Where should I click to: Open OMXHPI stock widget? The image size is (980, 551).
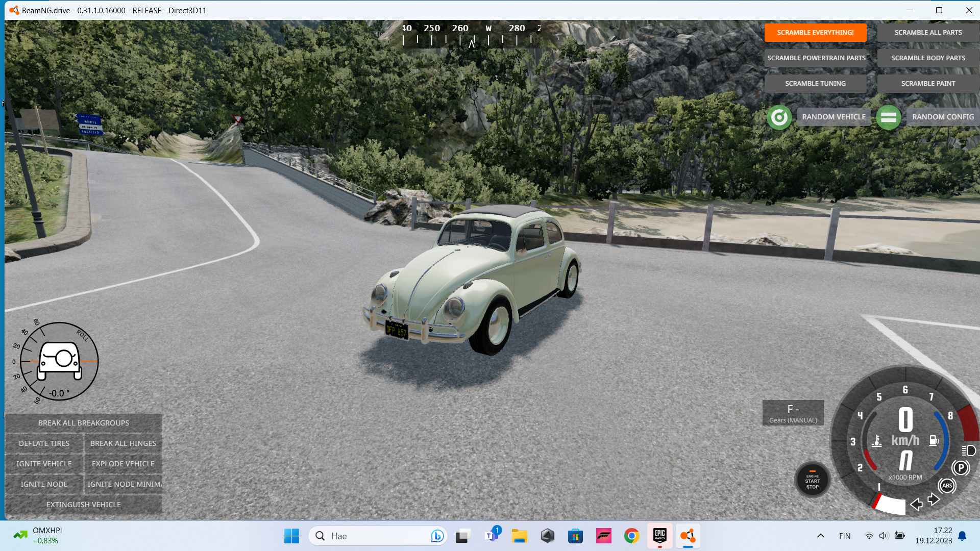38,536
